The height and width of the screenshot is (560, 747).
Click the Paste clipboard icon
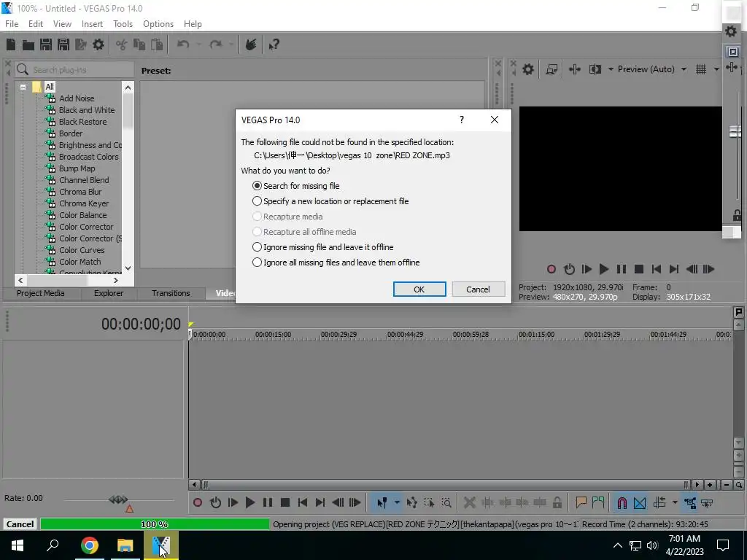pyautogui.click(x=157, y=44)
